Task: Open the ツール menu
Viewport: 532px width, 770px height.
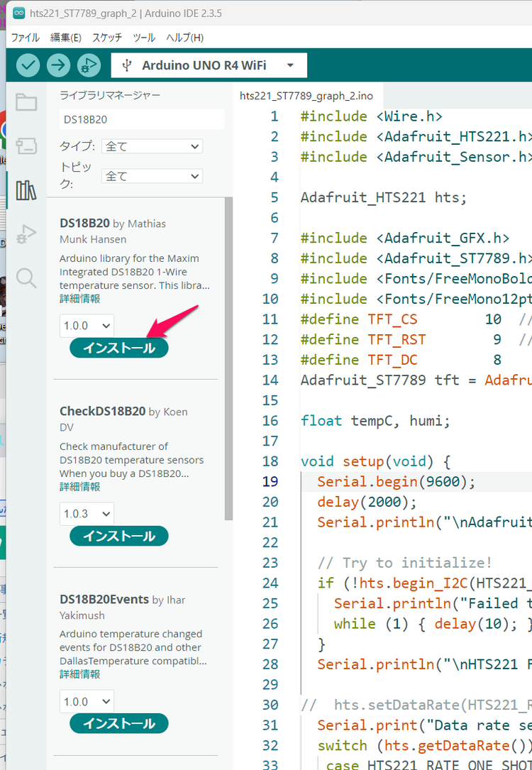Action: [144, 38]
